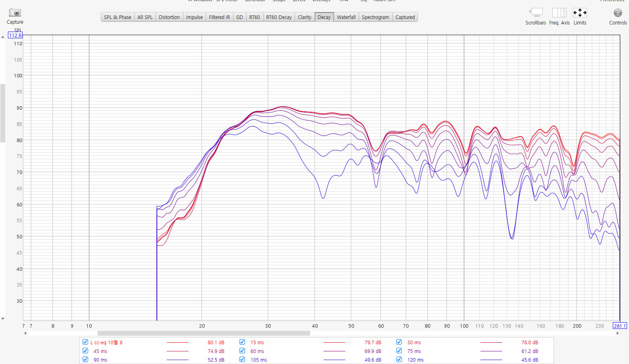Click the horizontal scrollbar thumb
The height and width of the screenshot is (364, 629).
pyautogui.click(x=203, y=333)
